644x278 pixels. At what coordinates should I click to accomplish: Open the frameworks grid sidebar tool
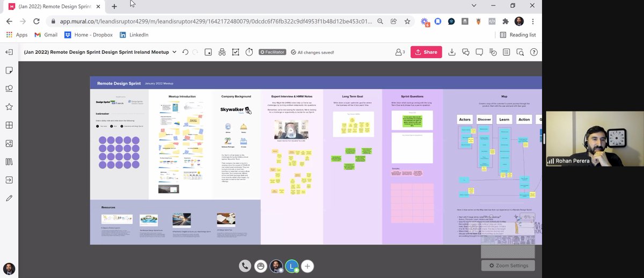tap(9, 125)
